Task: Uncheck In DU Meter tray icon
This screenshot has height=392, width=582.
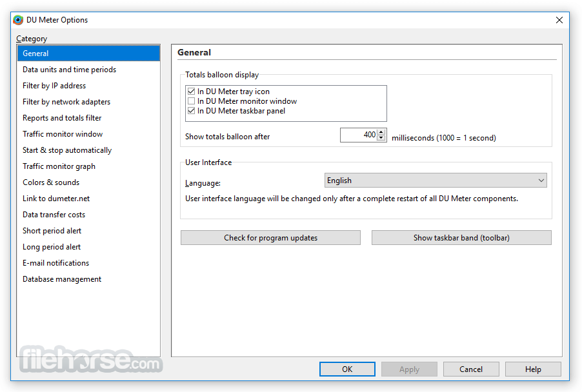Action: [x=192, y=92]
